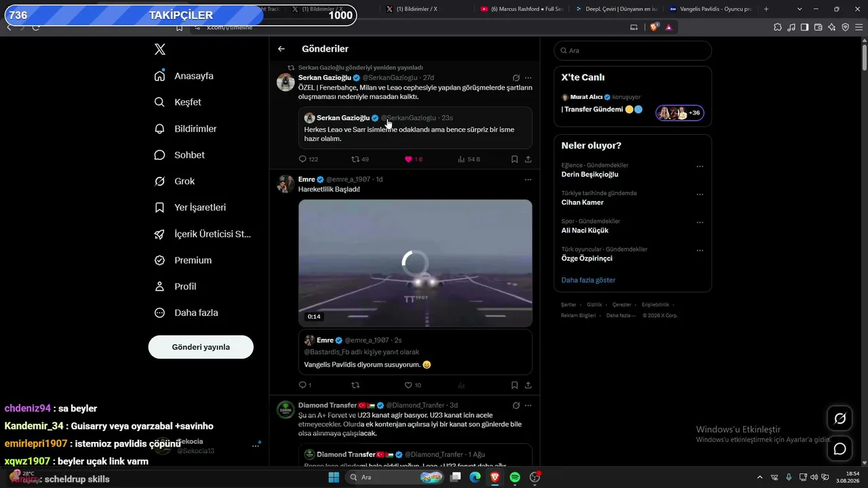Open the Grok icon on Serkan Gazioğlu's post
This screenshot has width=868, height=488.
pyautogui.click(x=516, y=78)
